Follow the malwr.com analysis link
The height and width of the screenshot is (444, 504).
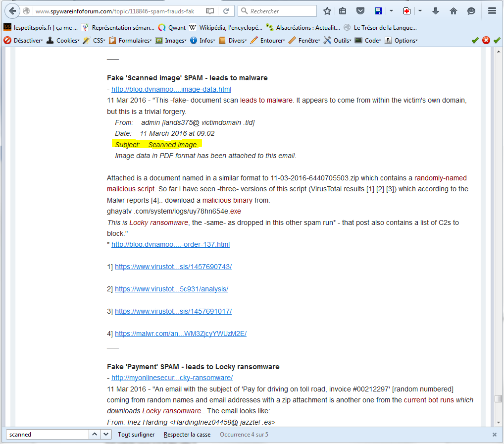[181, 333]
